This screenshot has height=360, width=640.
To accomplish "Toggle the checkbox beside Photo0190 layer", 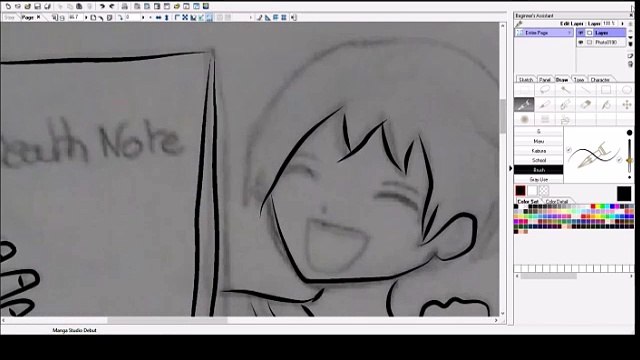I will (x=589, y=42).
